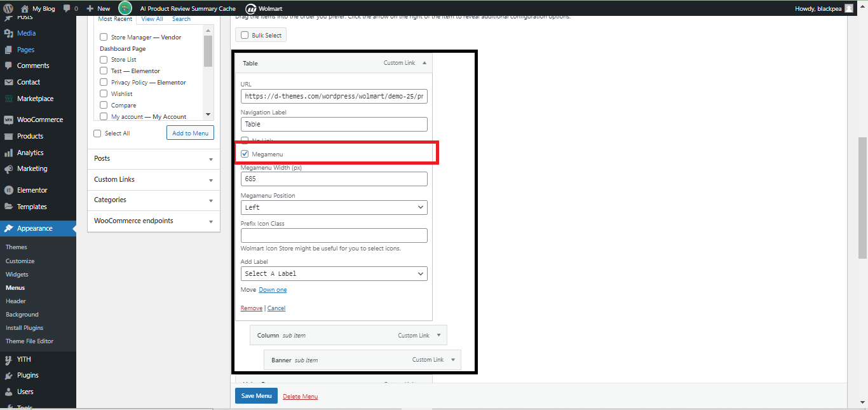Tick the Select All checkbox
This screenshot has height=410, width=868.
click(97, 133)
